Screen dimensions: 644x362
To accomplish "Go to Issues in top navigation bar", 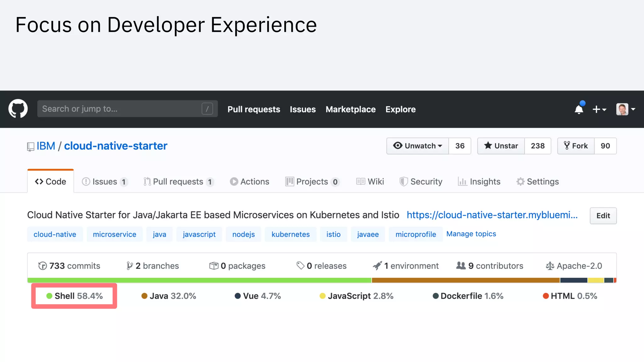I will click(x=303, y=109).
